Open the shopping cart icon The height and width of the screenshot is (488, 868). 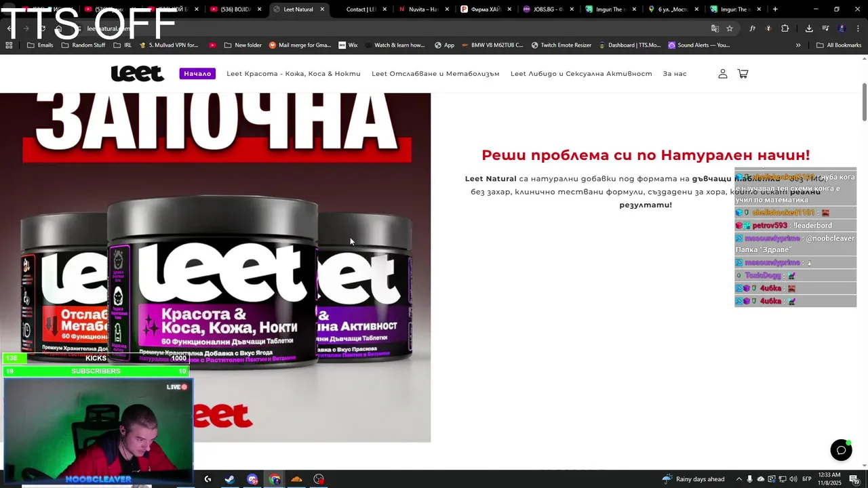click(743, 73)
